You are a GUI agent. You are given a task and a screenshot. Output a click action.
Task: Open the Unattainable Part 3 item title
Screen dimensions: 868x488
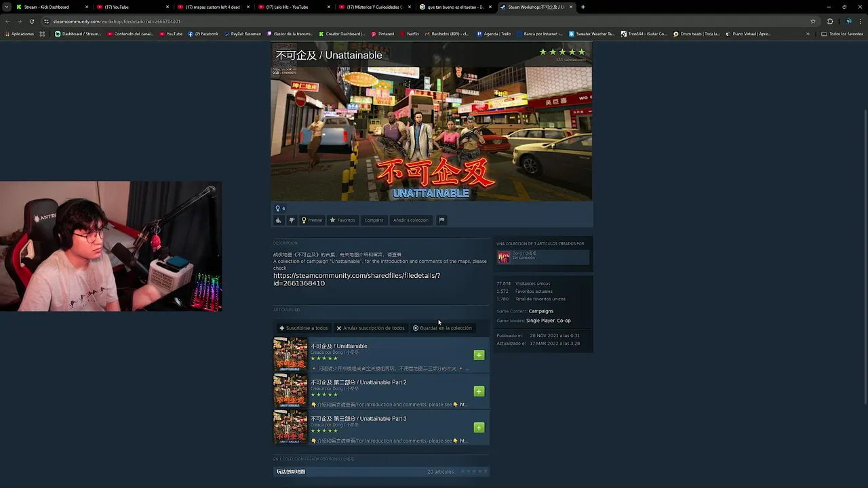[358, 419]
